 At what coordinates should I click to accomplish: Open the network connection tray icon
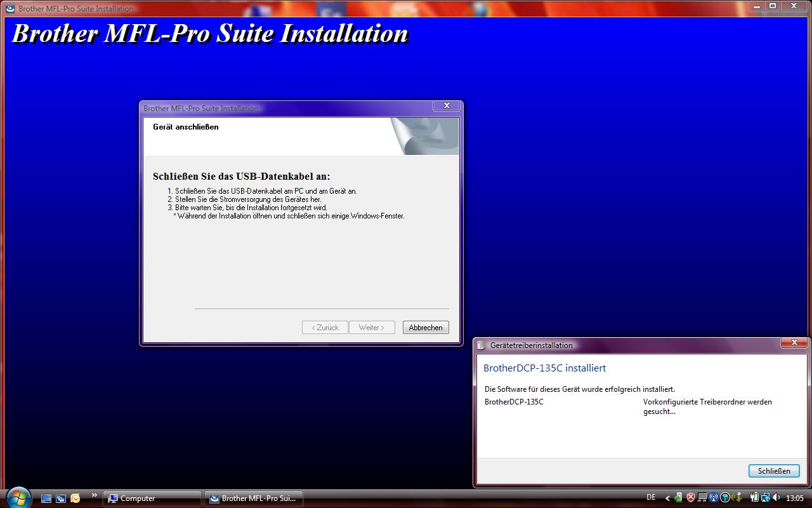click(x=766, y=498)
